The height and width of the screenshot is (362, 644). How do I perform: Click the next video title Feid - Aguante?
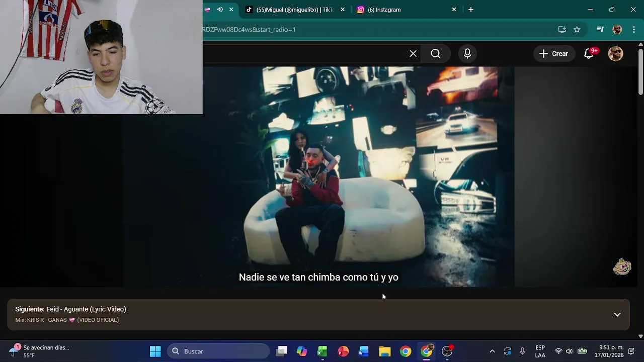coord(86,309)
